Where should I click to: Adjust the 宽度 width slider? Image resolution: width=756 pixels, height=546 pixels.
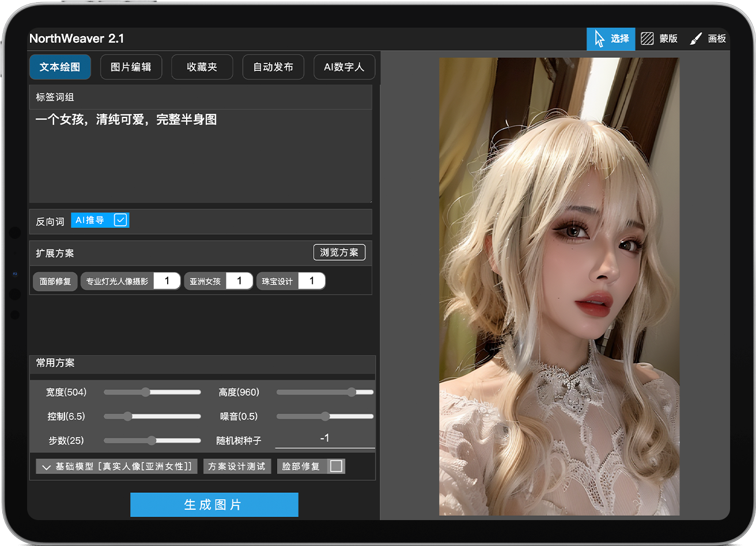point(146,392)
